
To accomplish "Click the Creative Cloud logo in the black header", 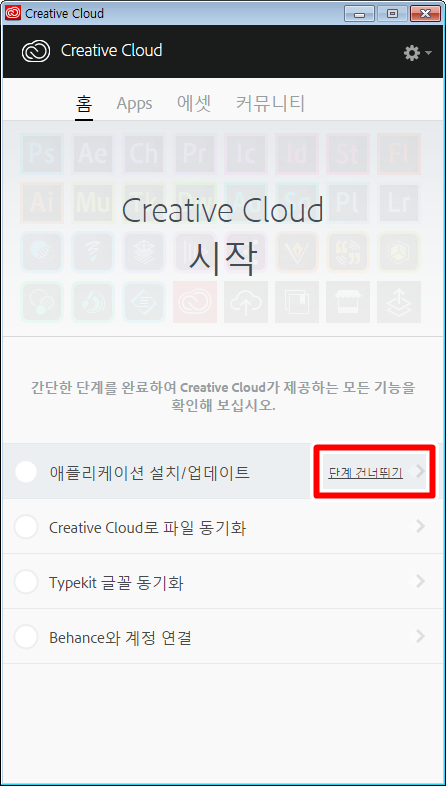I will click(36, 51).
